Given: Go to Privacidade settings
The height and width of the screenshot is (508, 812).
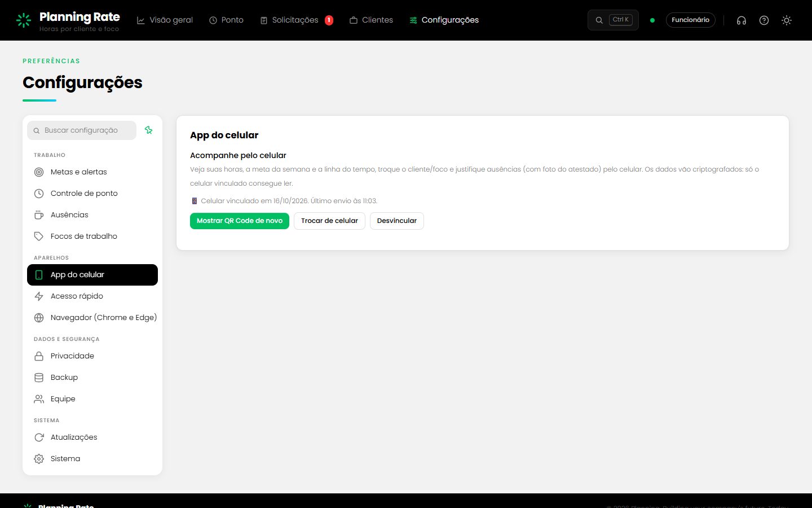Looking at the screenshot, I should pos(92,356).
